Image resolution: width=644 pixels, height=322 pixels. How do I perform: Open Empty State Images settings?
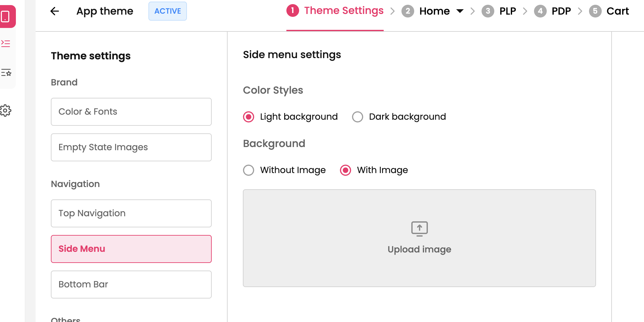(131, 147)
